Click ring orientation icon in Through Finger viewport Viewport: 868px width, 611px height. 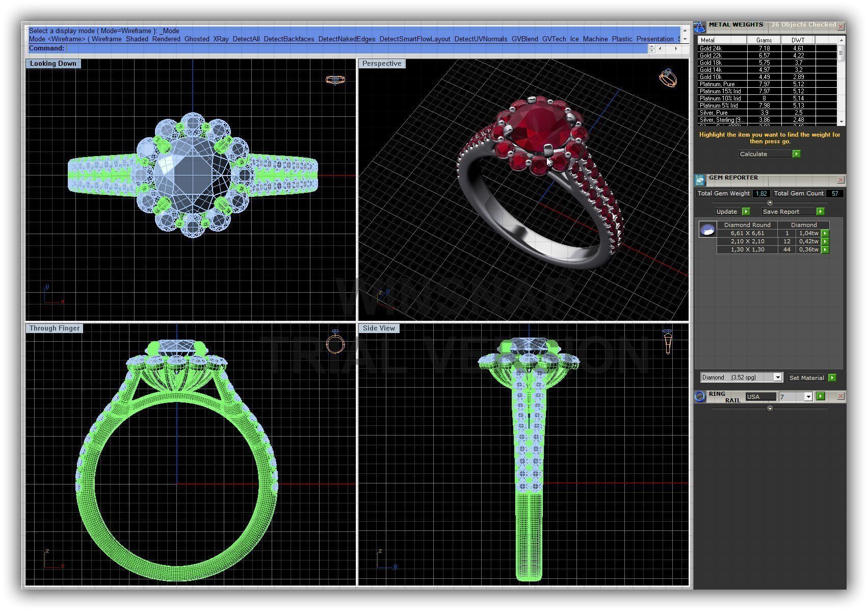pyautogui.click(x=335, y=342)
